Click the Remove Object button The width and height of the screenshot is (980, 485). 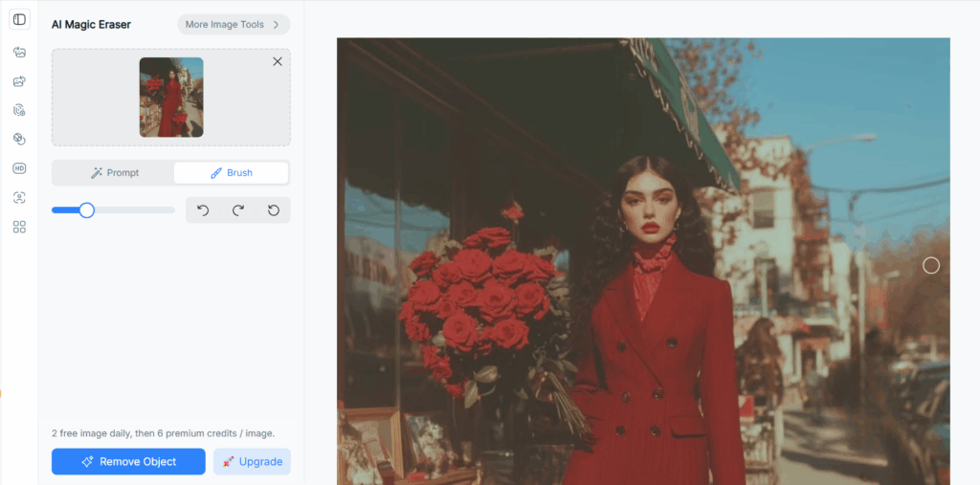pos(128,461)
